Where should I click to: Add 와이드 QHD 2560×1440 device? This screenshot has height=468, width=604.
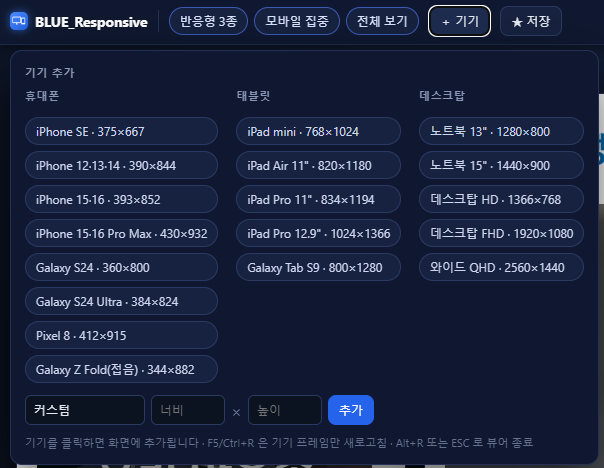(501, 267)
